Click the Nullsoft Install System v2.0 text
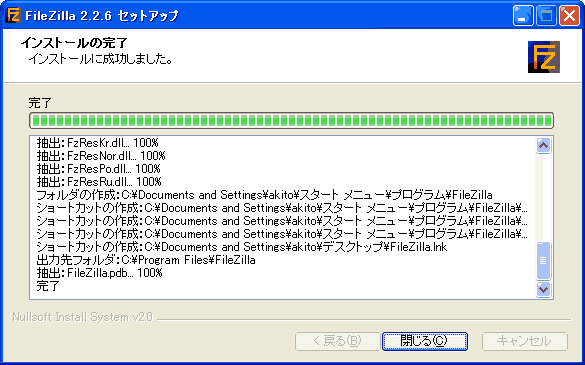This screenshot has width=585, height=365. (82, 317)
